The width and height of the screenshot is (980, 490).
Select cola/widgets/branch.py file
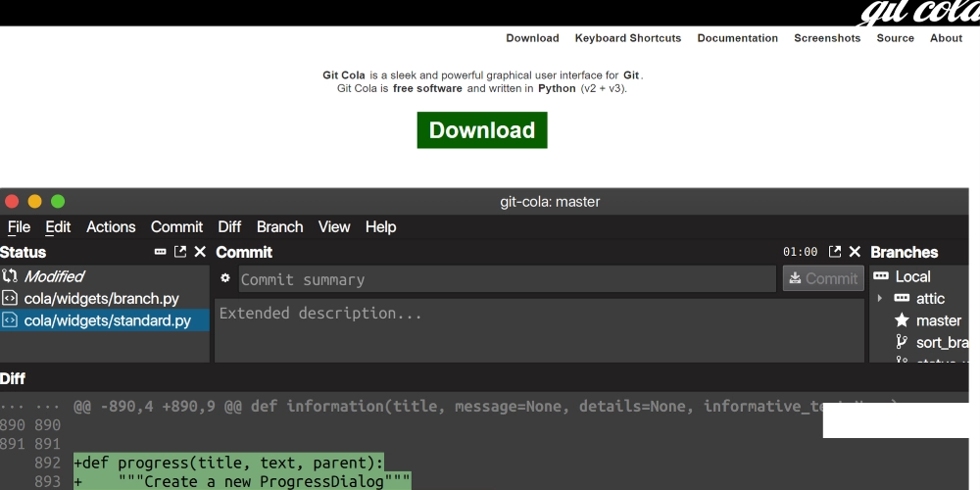pos(101,298)
